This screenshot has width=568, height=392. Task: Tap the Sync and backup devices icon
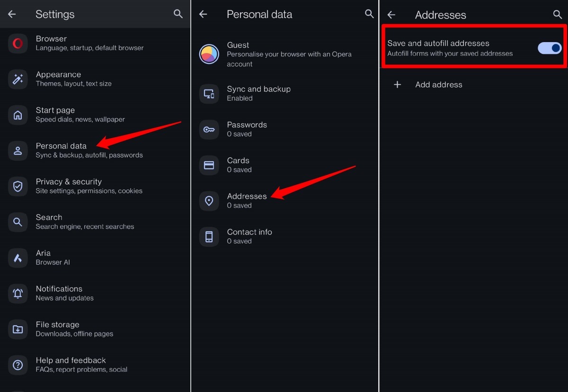pos(209,94)
